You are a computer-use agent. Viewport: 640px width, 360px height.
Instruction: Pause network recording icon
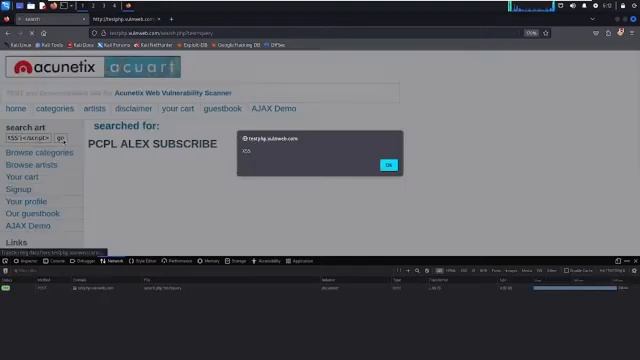[399, 270]
